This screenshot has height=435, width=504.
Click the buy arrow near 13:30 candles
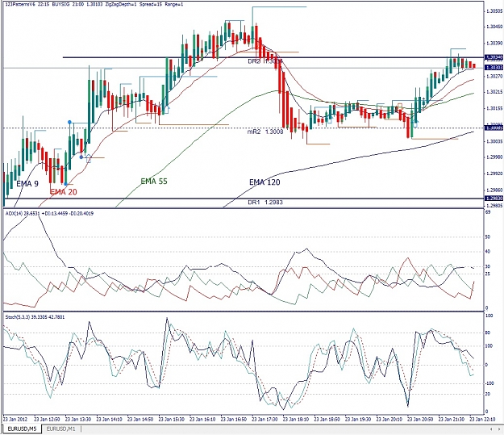click(89, 158)
